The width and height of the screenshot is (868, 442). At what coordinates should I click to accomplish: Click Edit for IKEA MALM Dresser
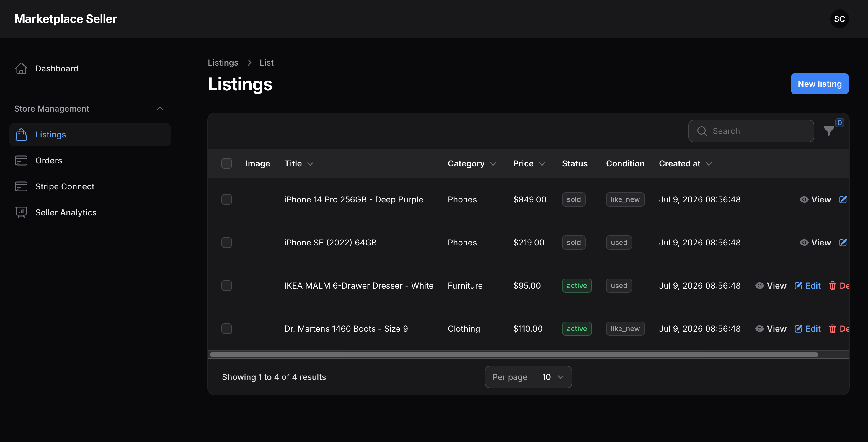tap(807, 285)
